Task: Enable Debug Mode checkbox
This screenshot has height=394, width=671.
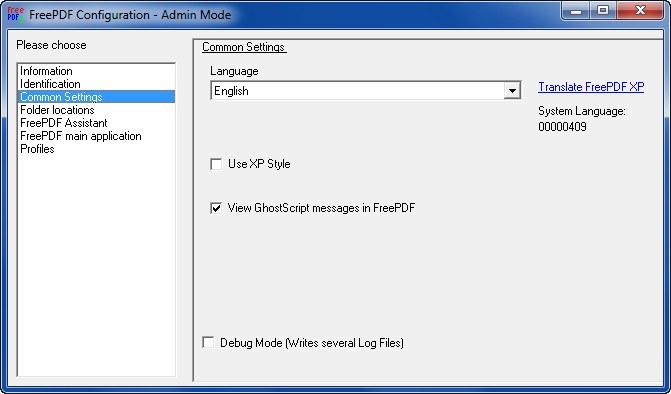Action: click(x=208, y=343)
